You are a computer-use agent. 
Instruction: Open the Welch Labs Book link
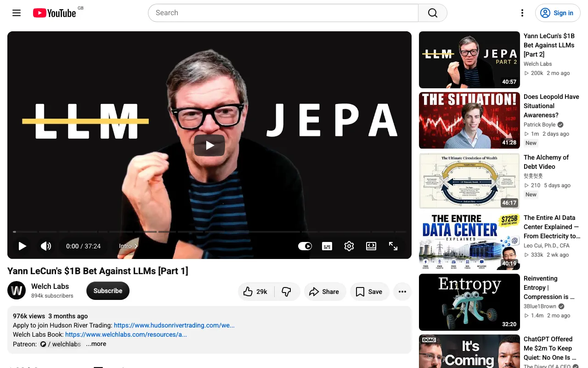click(x=126, y=334)
